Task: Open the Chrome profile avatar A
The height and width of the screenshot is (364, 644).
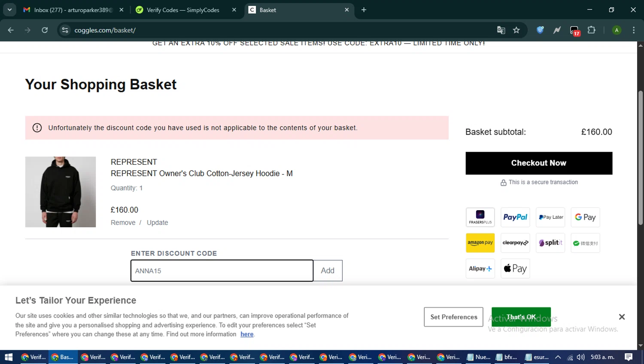Action: [x=617, y=30]
